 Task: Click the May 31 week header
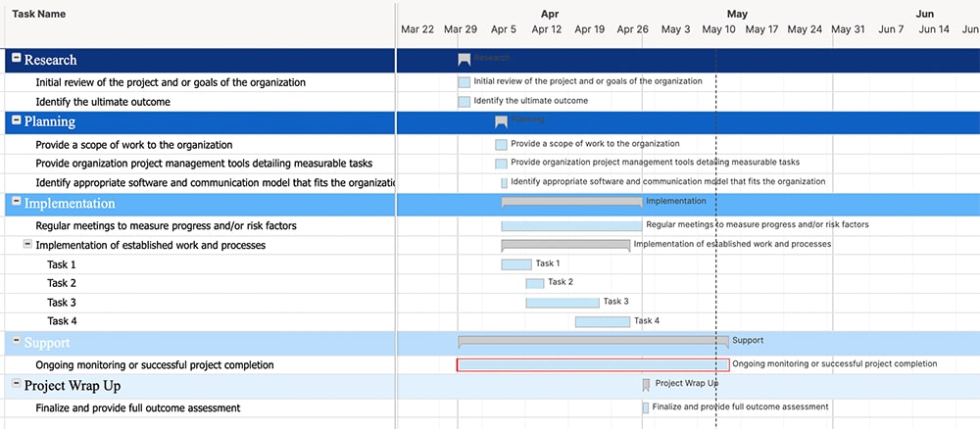pyautogui.click(x=848, y=29)
